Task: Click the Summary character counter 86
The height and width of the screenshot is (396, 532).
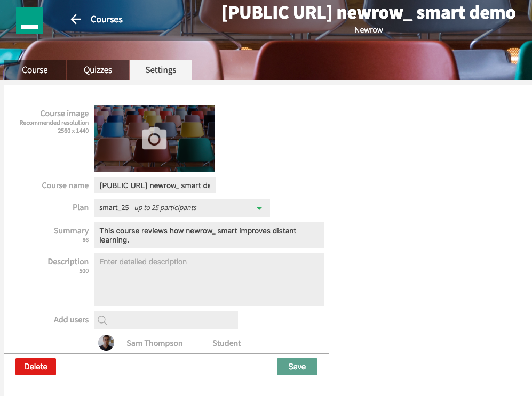Action: (x=85, y=240)
